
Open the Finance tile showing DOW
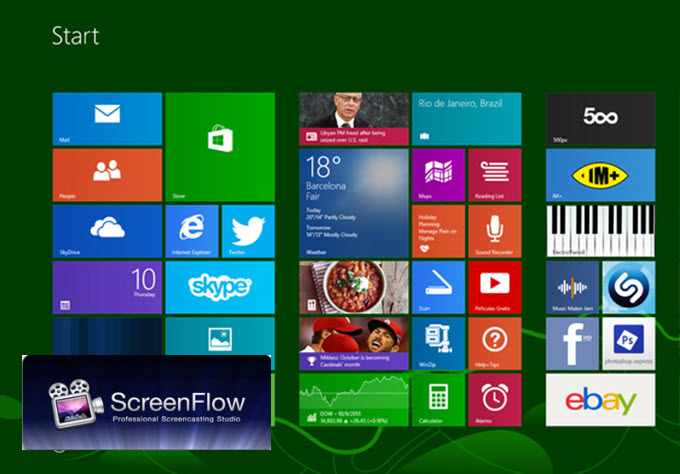tap(354, 400)
